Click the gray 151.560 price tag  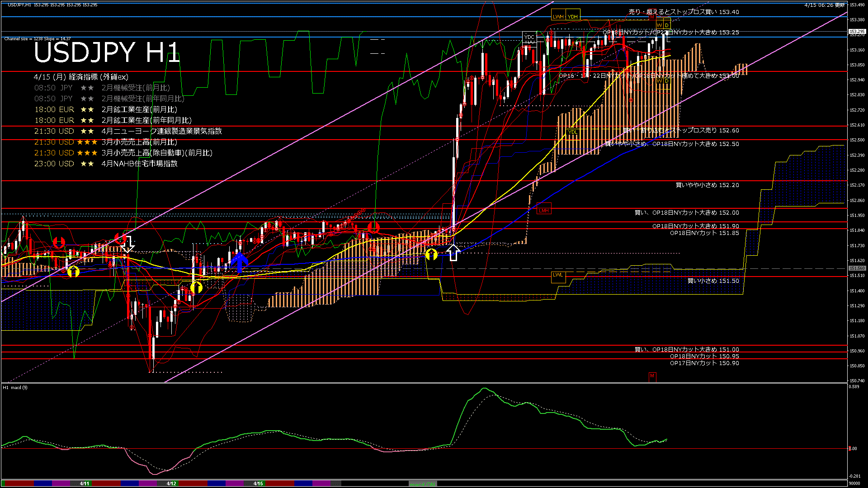857,268
